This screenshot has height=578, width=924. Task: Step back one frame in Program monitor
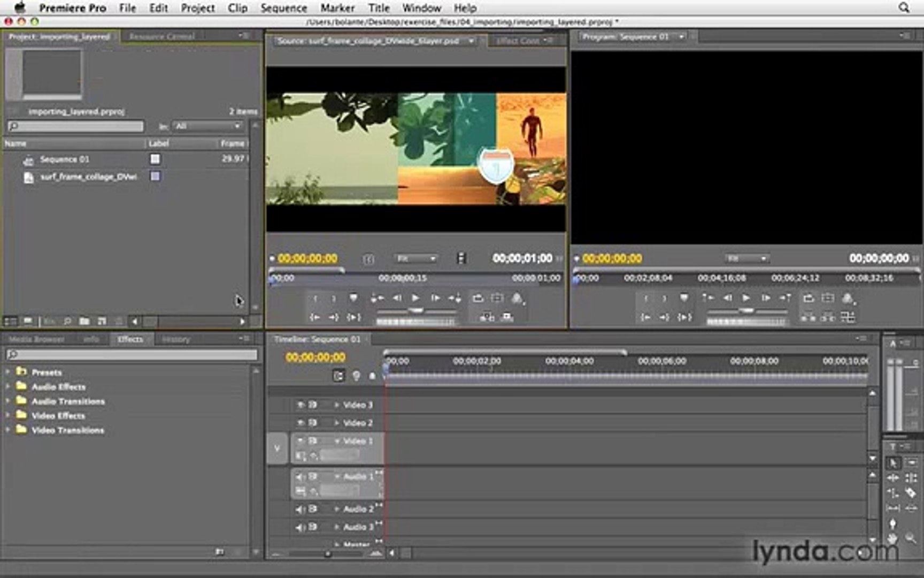click(727, 298)
